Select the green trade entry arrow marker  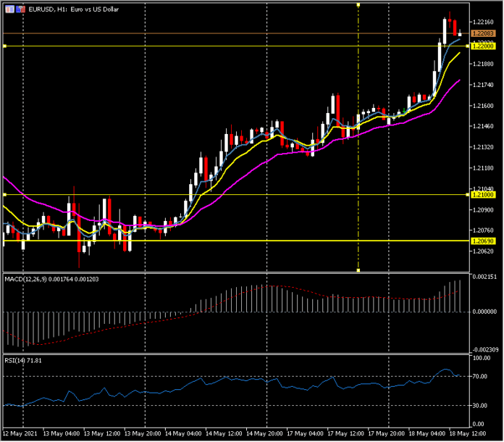click(x=404, y=111)
